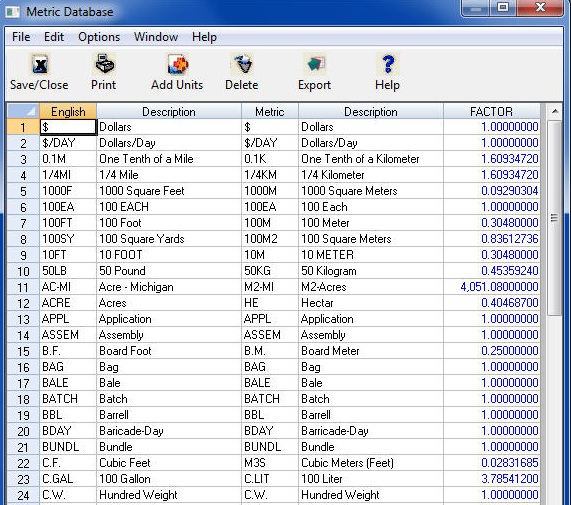Open the Options menu

pyautogui.click(x=99, y=37)
